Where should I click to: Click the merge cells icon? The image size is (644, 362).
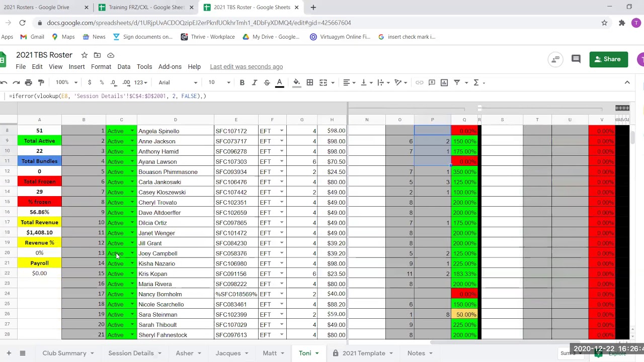(324, 82)
